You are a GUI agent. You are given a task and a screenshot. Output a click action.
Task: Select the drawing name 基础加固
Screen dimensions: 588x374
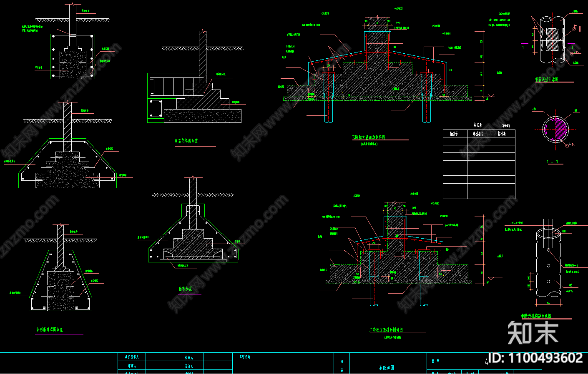click(x=387, y=368)
